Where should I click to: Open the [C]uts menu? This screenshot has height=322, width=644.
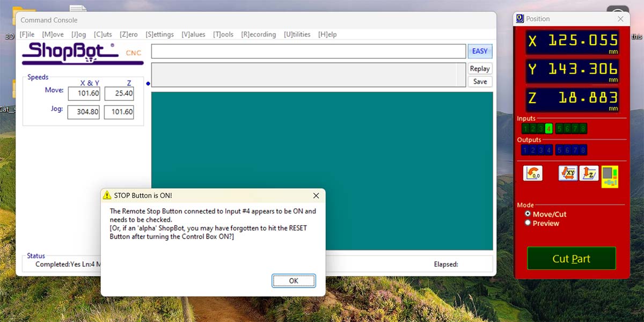pos(103,34)
